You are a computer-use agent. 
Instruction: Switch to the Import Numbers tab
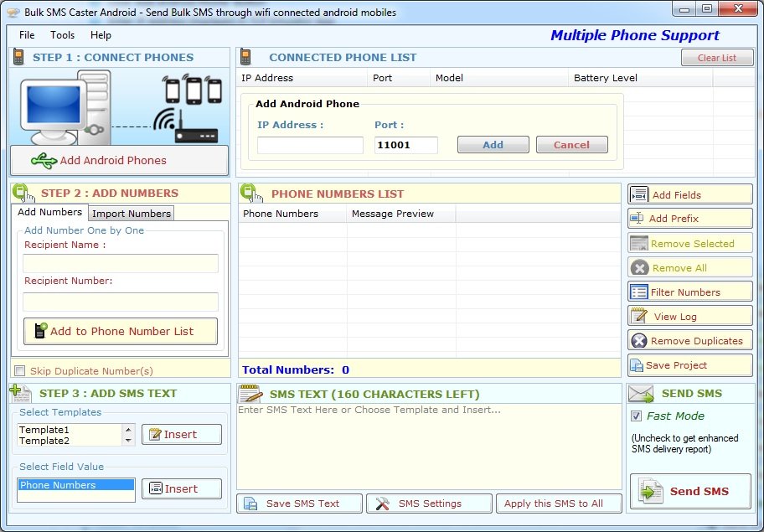pos(131,214)
